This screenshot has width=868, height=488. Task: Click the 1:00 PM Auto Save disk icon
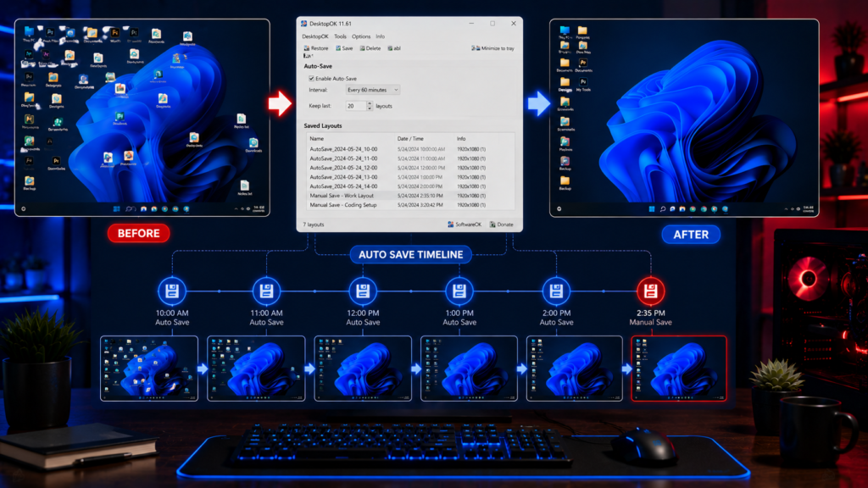point(459,291)
